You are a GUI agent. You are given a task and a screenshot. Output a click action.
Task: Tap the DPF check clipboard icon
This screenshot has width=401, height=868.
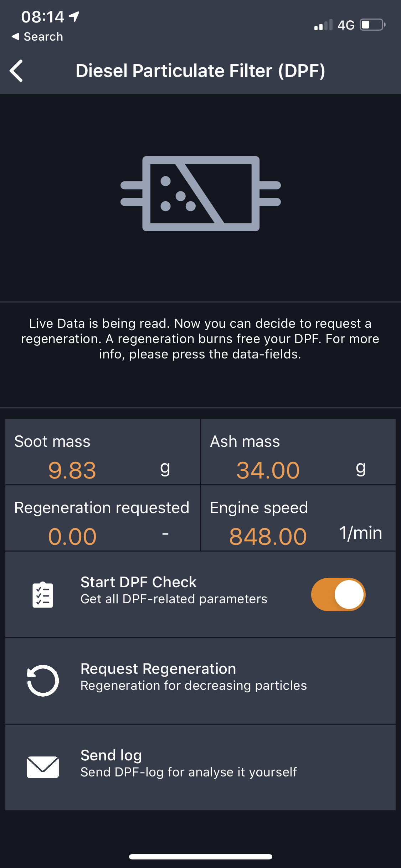[43, 595]
